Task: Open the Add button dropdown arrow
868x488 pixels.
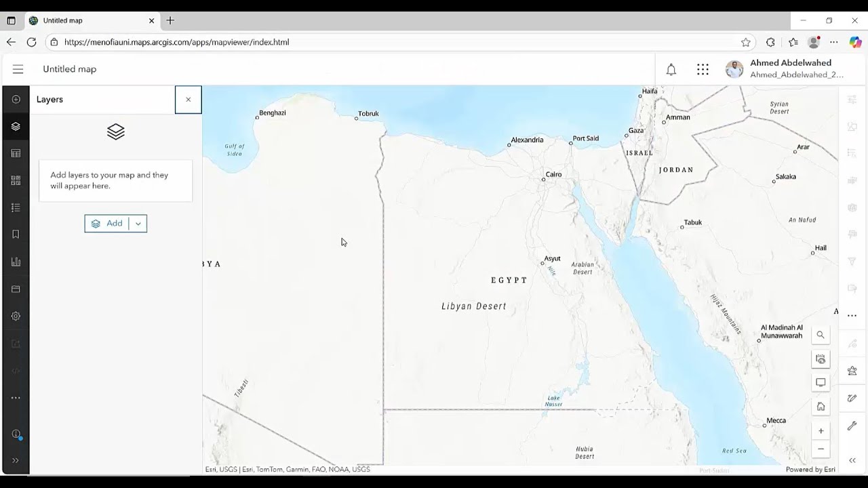Action: (138, 224)
